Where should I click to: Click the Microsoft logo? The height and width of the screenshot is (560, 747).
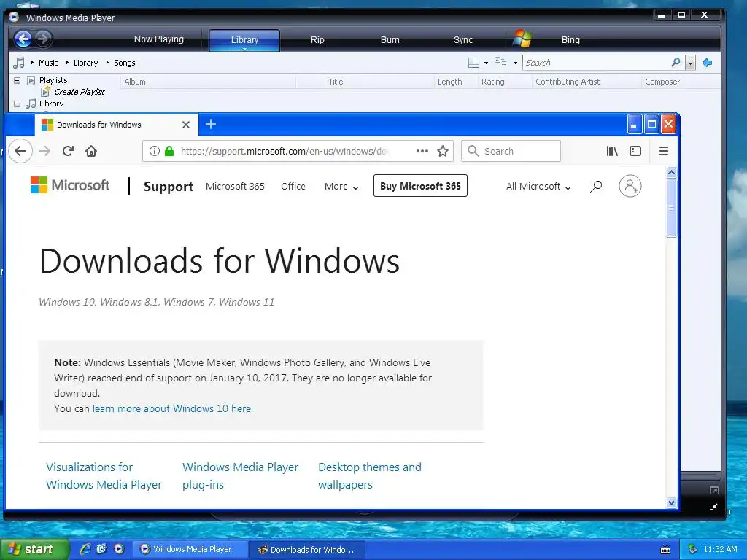(70, 185)
